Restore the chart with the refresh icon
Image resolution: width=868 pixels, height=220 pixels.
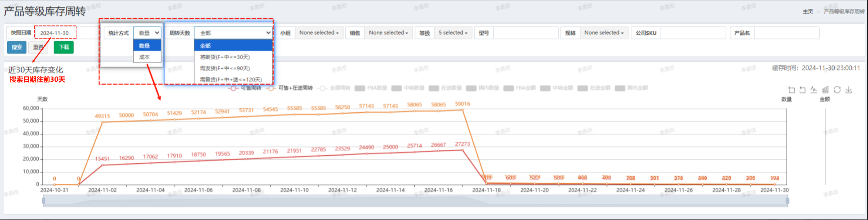(x=837, y=90)
